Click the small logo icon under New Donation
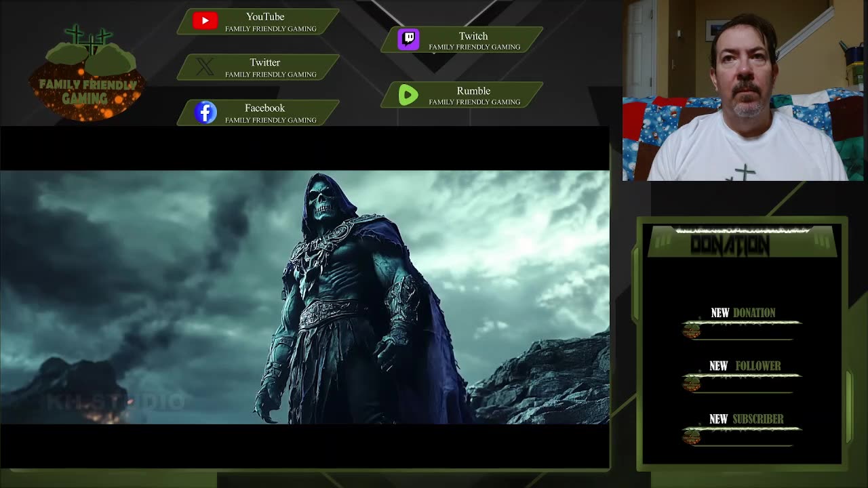Viewport: 868px width, 488px height. pos(691,330)
